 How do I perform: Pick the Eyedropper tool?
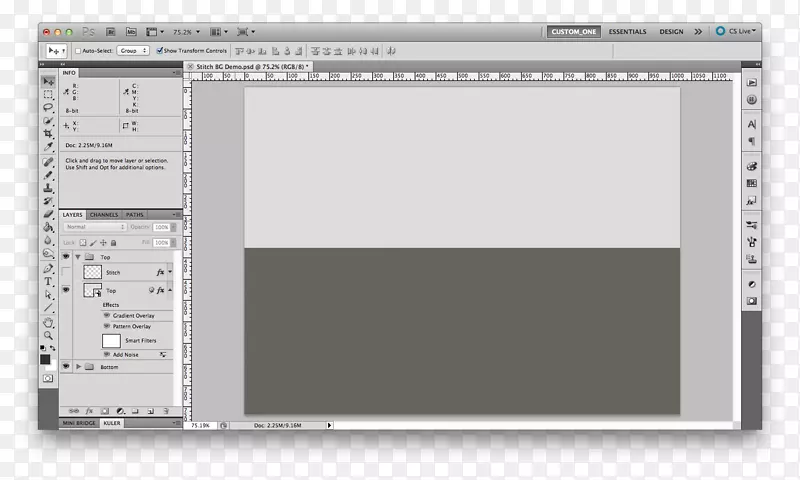click(47, 146)
